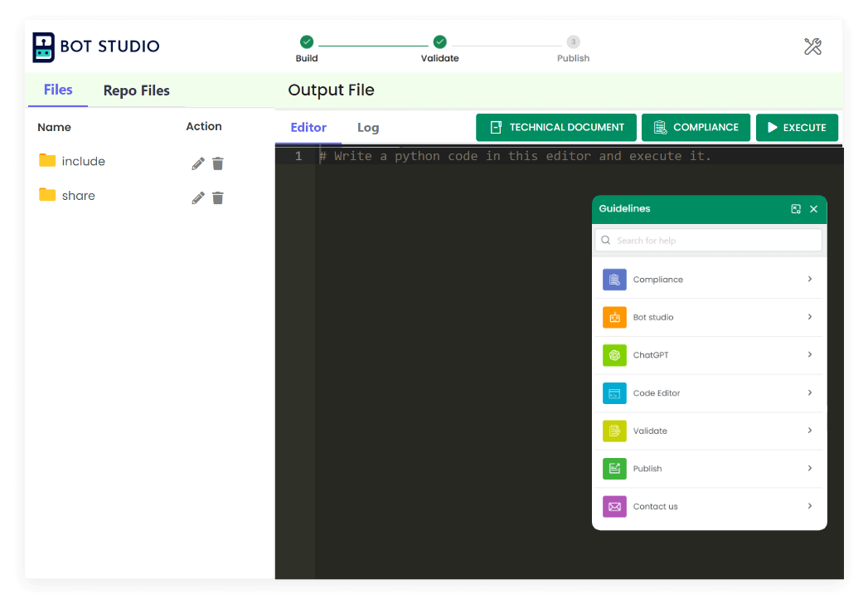Expand the Compliance guideline chevron
This screenshot has width=868, height=609.
coord(810,280)
